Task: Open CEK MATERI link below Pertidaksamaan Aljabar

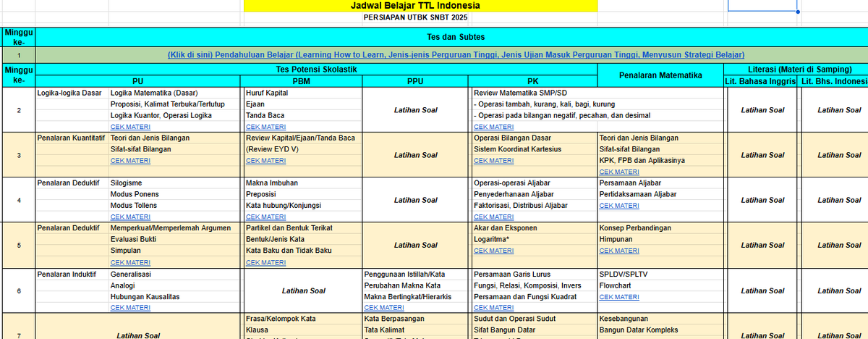Action: coord(619,206)
